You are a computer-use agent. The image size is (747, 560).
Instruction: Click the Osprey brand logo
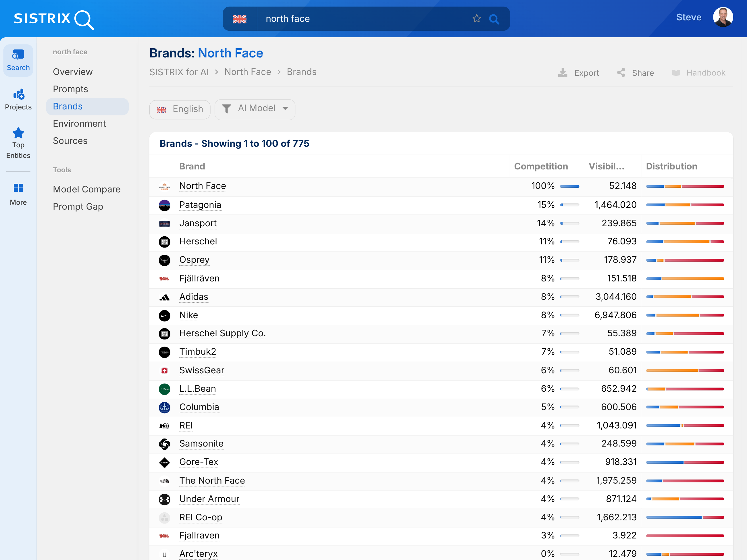click(x=164, y=260)
